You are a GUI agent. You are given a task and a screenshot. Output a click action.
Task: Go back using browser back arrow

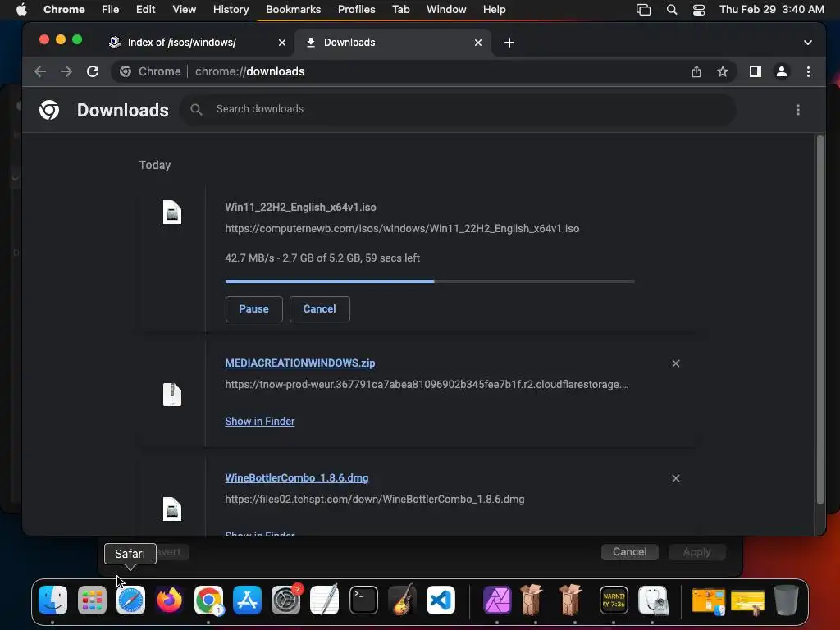point(40,71)
